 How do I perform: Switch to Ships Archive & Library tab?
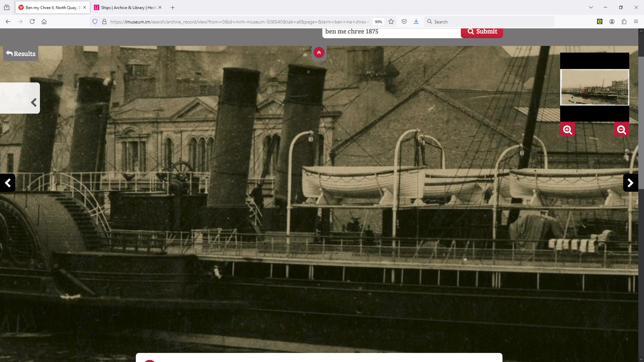coord(128,7)
